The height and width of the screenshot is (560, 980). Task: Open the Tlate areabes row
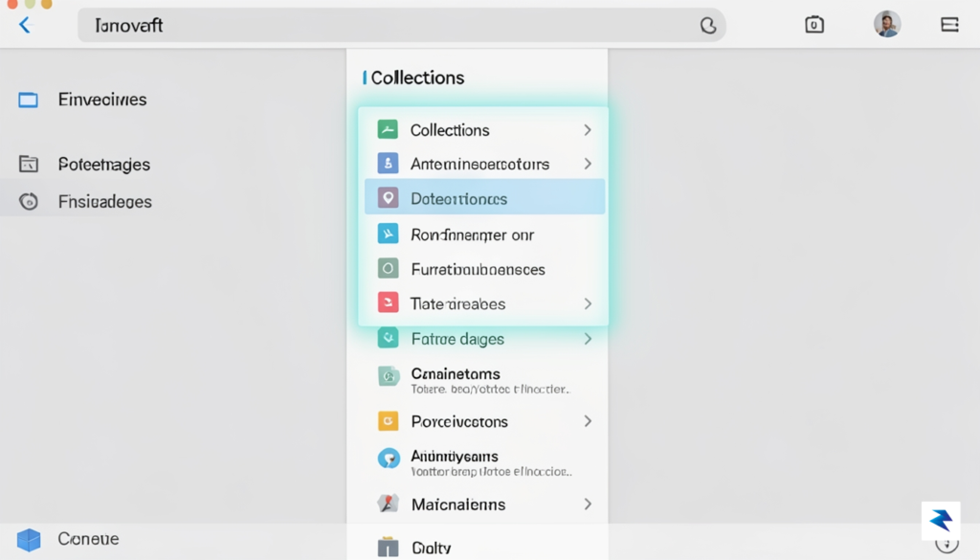tap(484, 303)
